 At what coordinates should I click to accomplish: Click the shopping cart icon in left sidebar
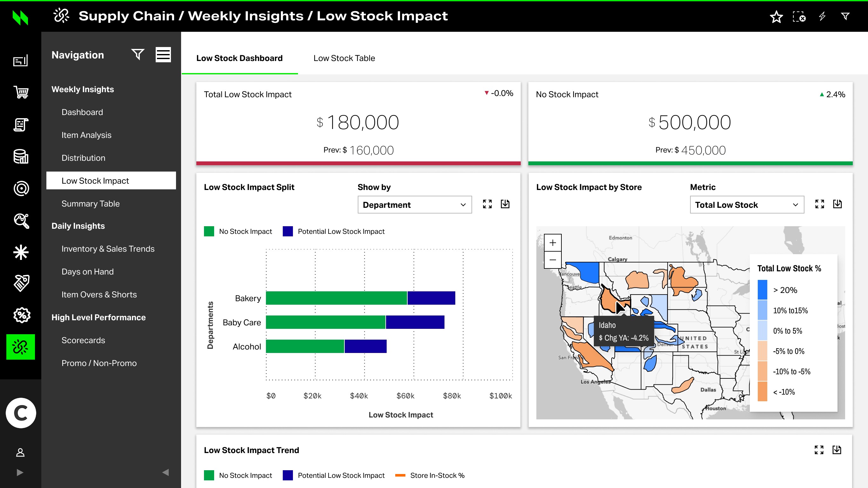21,92
